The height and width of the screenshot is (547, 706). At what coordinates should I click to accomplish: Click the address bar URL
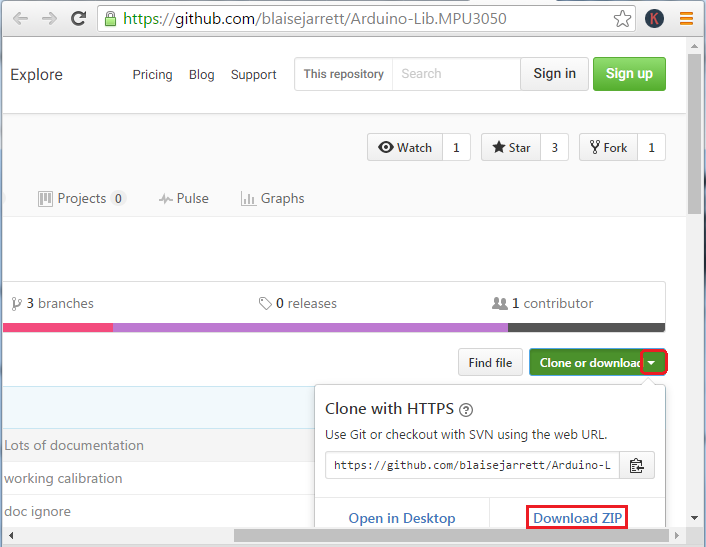click(314, 18)
